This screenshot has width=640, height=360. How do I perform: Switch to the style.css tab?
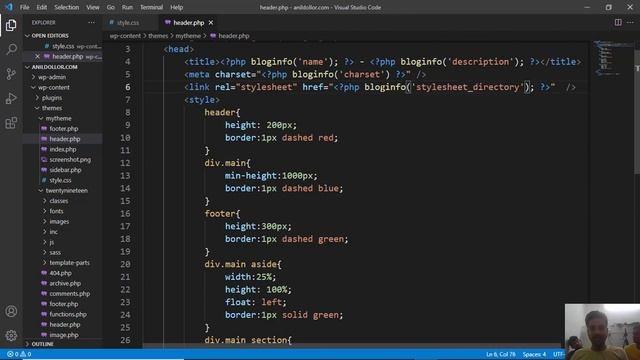[x=127, y=23]
